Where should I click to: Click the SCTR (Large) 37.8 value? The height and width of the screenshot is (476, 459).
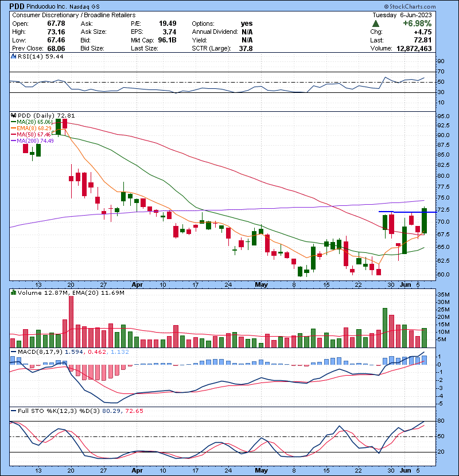tap(246, 48)
